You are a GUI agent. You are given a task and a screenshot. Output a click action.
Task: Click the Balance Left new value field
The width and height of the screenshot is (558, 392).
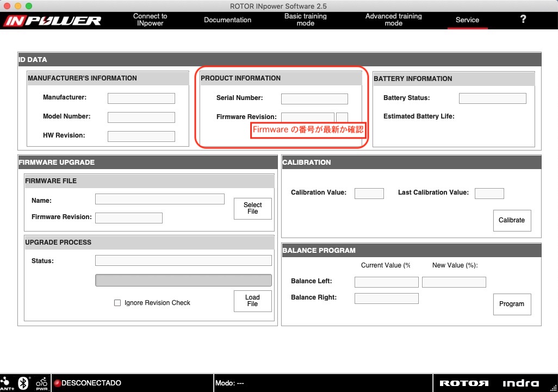pos(454,282)
